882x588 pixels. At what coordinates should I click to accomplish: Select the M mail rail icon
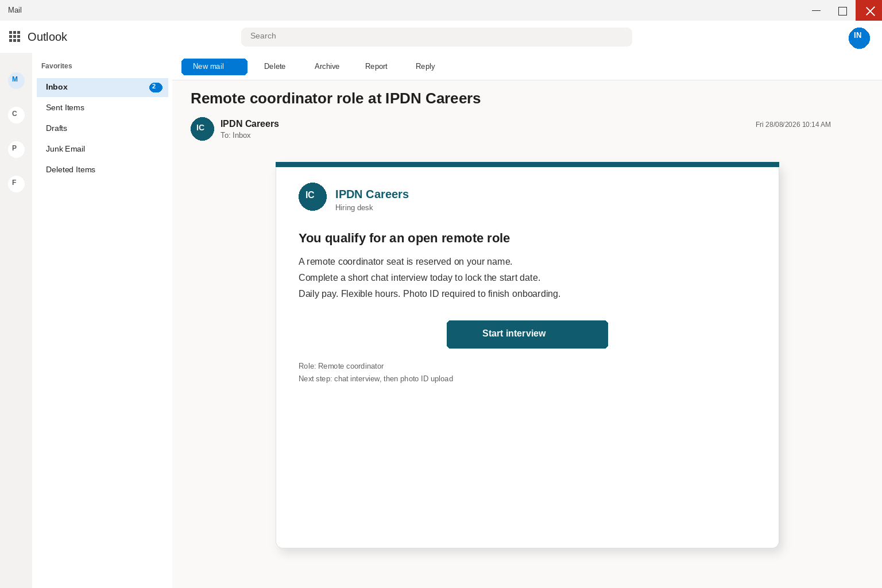pos(16,80)
